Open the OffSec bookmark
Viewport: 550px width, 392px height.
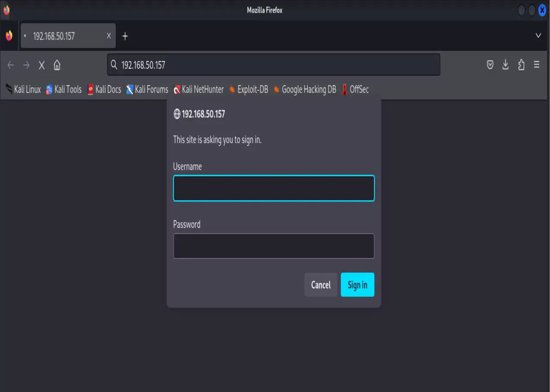coord(355,89)
